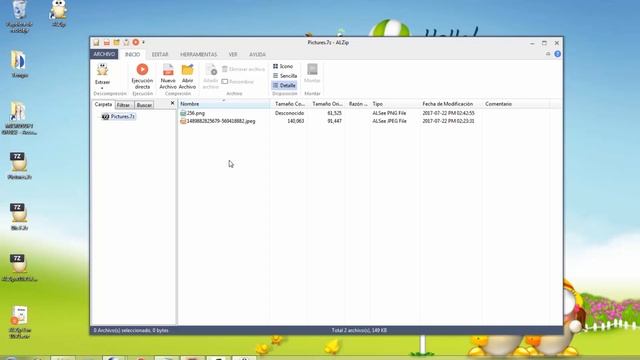Screen dimensions: 640x360
Task: Click the 02:23:31 modification date cell
Action: pos(449,121)
